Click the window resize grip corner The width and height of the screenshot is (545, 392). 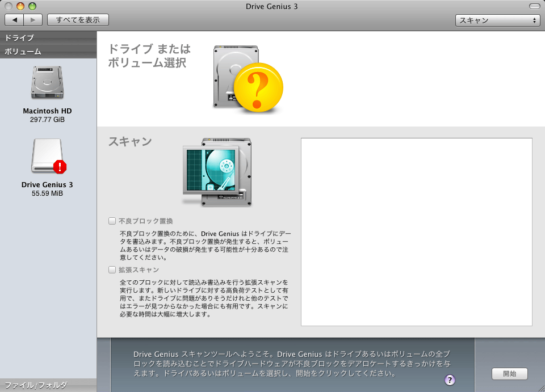pyautogui.click(x=541, y=388)
